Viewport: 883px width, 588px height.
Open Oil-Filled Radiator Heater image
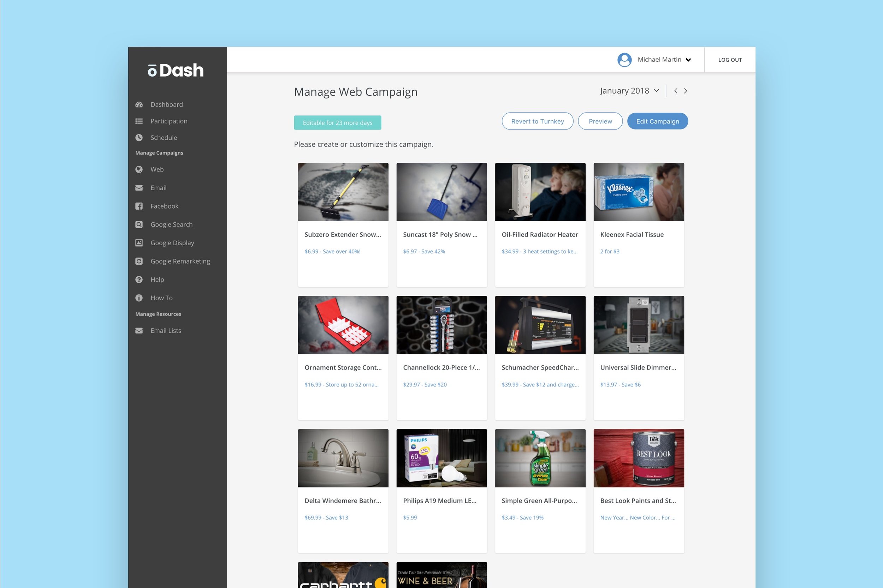coord(540,192)
